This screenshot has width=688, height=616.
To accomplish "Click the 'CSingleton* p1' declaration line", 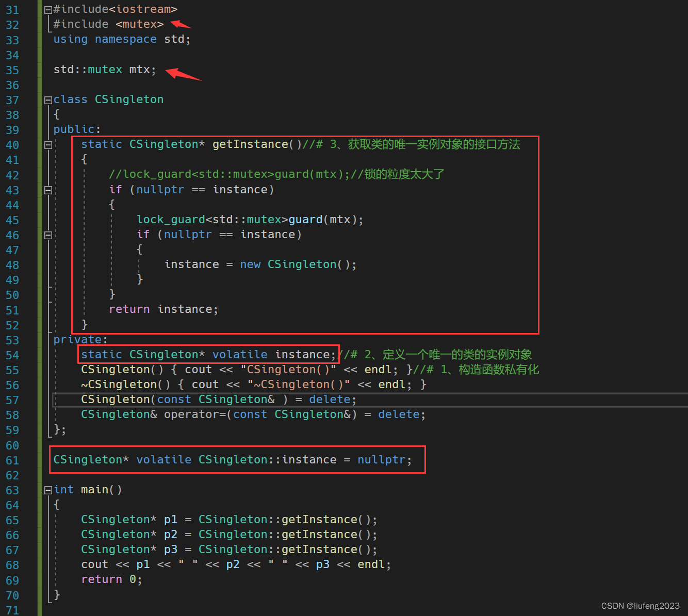I will tap(229, 520).
